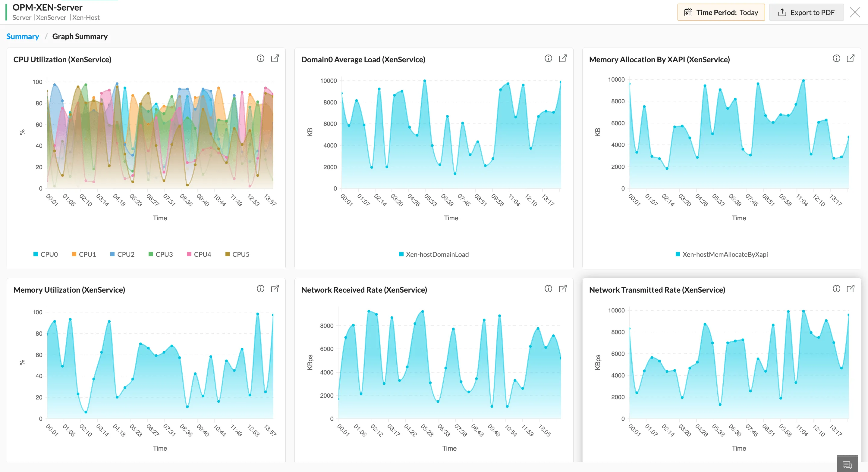
Task: Close the OPM-XEN-Server snapshot page
Action: [855, 12]
